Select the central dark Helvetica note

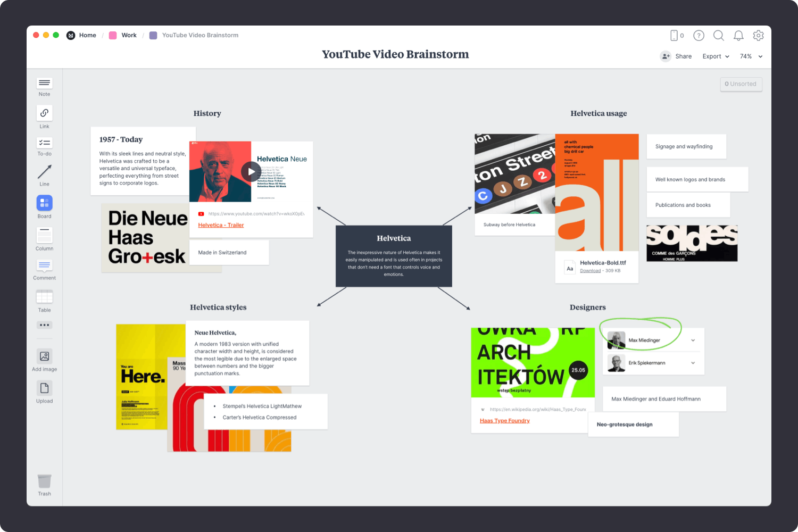394,256
